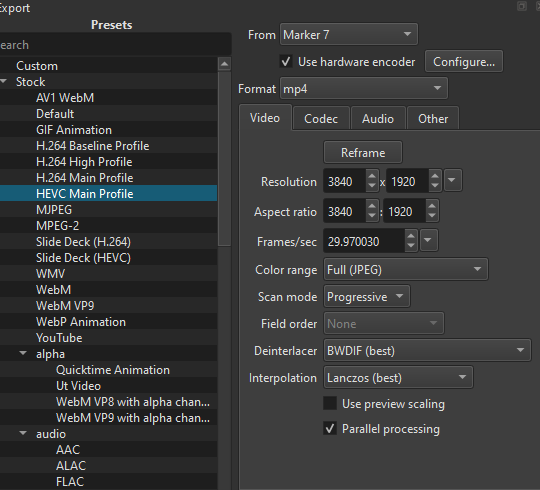The height and width of the screenshot is (490, 540).
Task: Increase the resolution width value
Action: 372,176
